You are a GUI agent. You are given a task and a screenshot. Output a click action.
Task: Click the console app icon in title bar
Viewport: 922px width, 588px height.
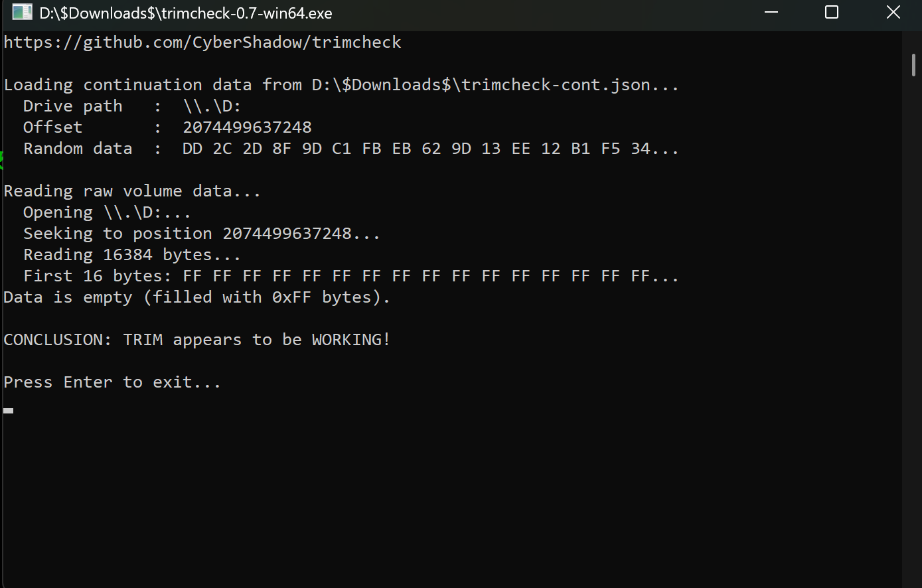pos(22,12)
